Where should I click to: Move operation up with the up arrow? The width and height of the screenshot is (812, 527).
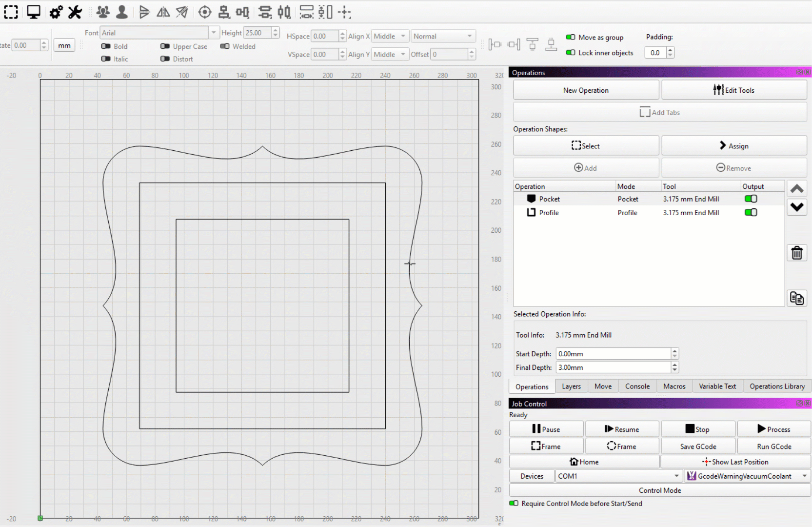point(797,189)
